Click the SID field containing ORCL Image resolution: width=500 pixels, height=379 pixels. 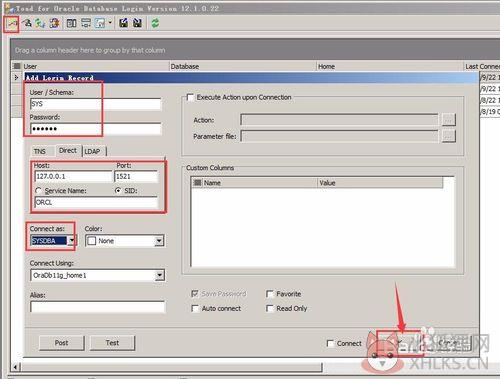tap(96, 202)
